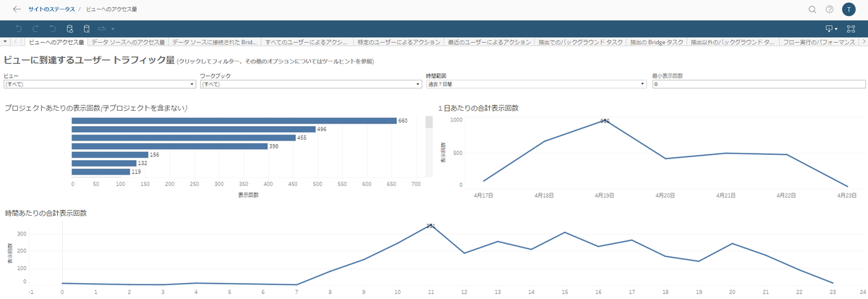This screenshot has height=299, width=868.
Task: Open the help question-mark icon
Action: click(830, 9)
